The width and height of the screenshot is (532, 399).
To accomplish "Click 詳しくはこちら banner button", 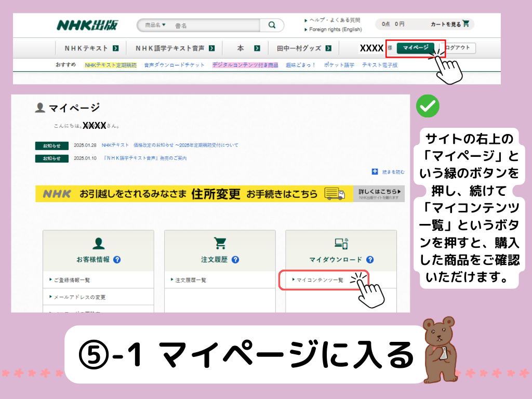I will (379, 194).
